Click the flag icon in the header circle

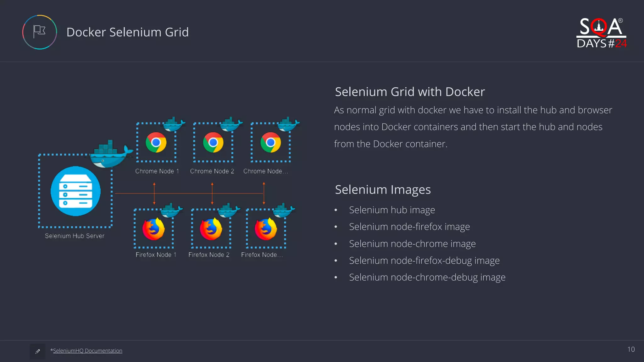pos(40,32)
